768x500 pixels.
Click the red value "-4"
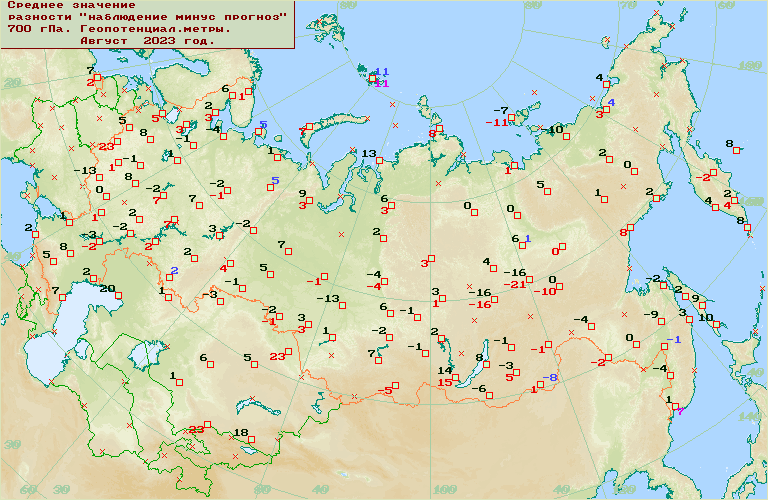point(373,286)
